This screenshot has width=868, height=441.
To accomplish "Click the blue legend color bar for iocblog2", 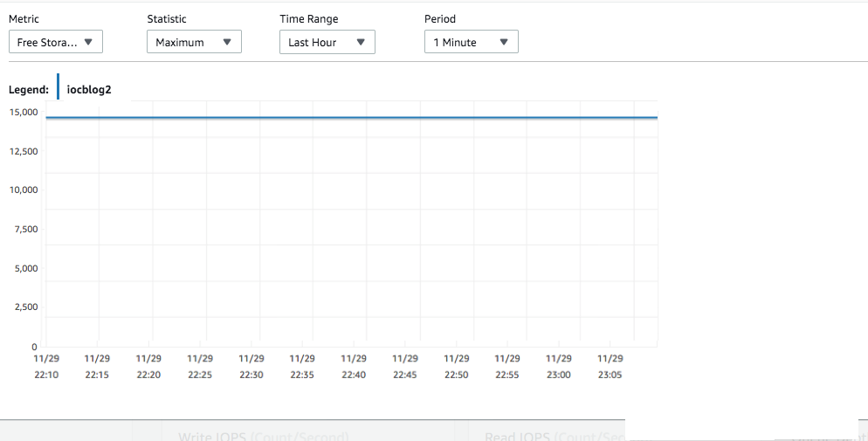I will click(x=59, y=87).
